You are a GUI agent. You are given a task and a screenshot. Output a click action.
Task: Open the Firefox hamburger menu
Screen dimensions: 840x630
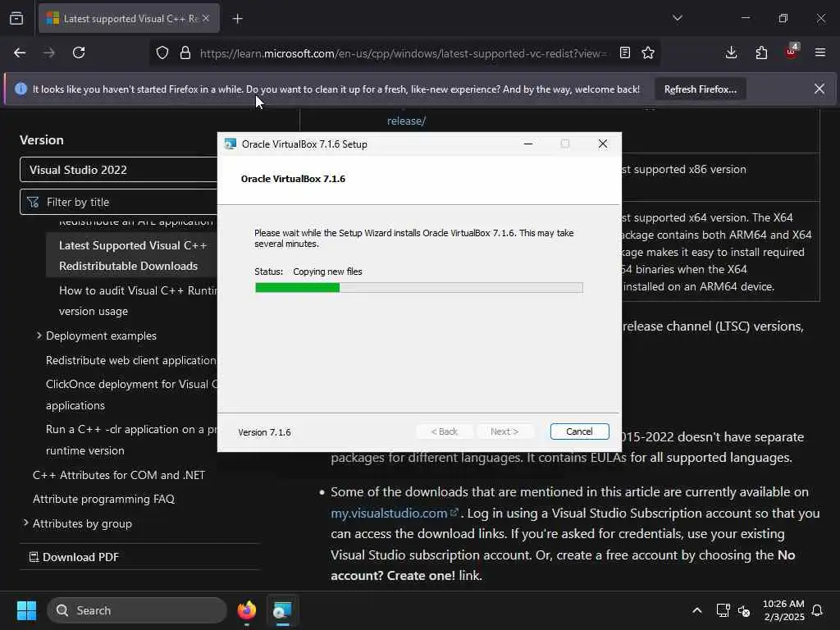(820, 52)
